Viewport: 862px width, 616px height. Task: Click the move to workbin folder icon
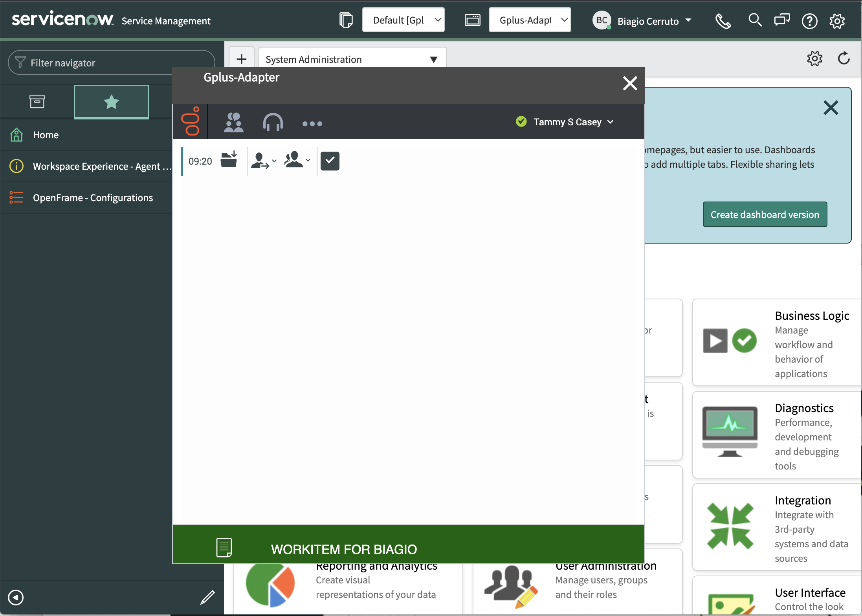(229, 160)
